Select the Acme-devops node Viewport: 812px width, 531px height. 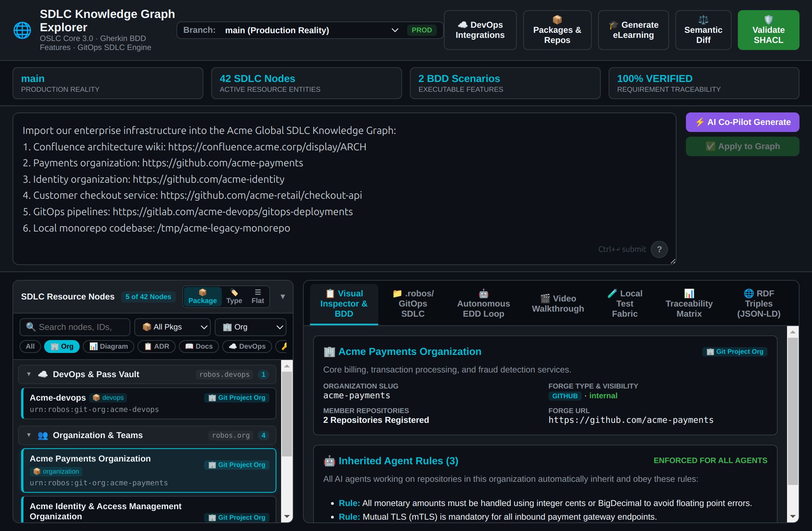click(x=149, y=403)
